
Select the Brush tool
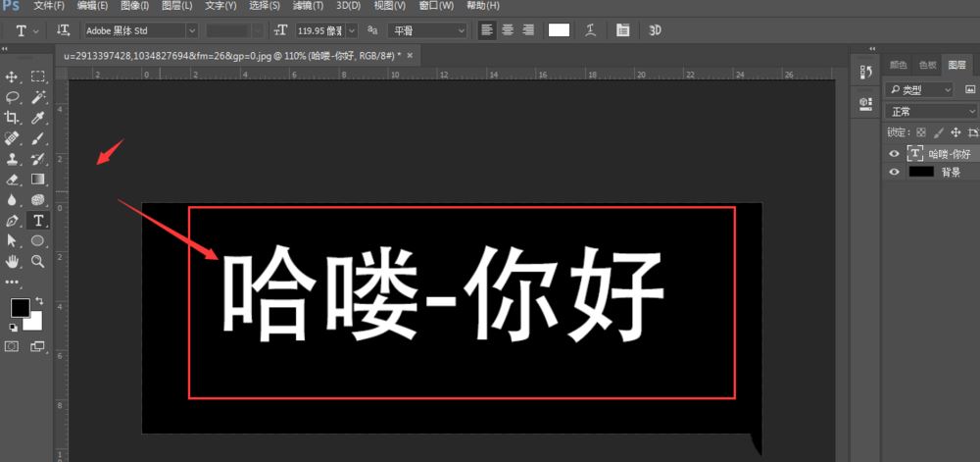point(38,138)
